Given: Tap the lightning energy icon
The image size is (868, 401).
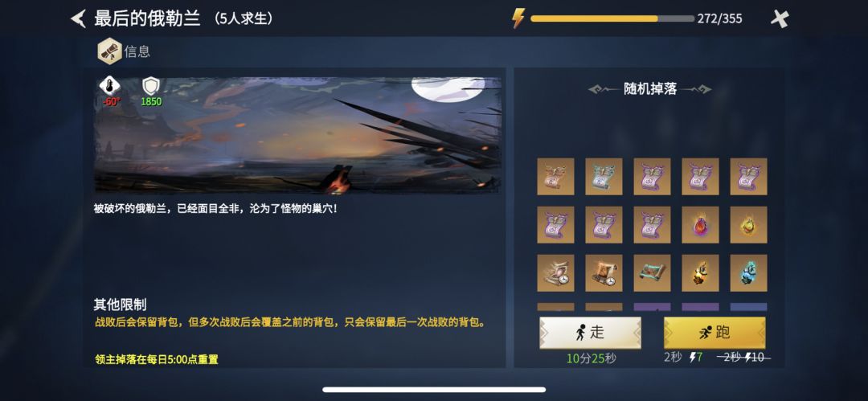Looking at the screenshot, I should (518, 18).
